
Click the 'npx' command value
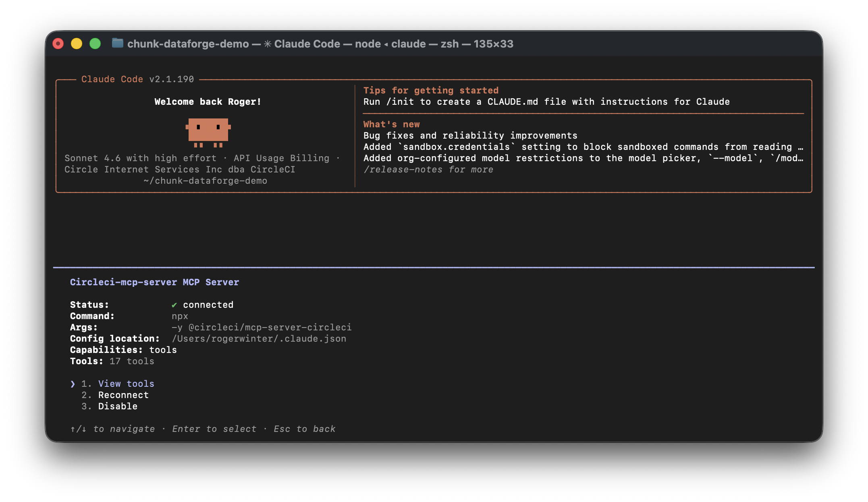coord(180,316)
